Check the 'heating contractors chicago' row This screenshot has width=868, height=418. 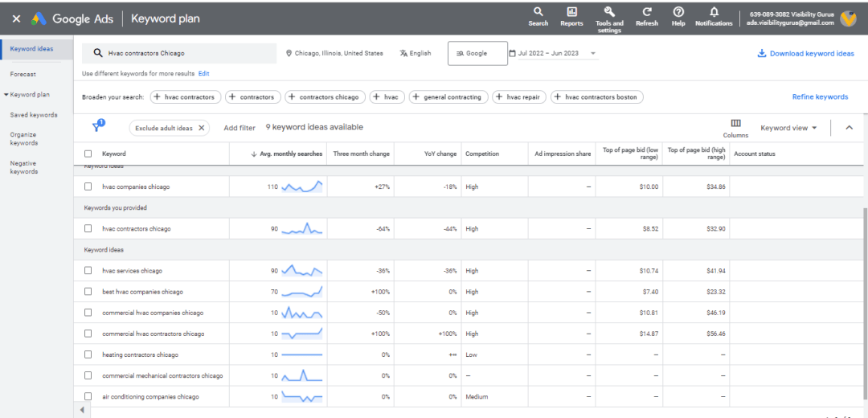[88, 354]
